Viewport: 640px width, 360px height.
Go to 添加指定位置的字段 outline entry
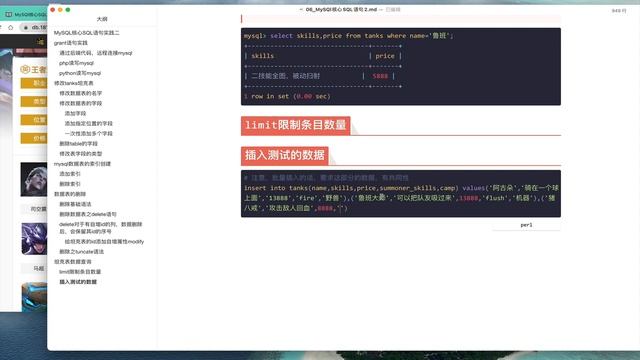pyautogui.click(x=89, y=123)
